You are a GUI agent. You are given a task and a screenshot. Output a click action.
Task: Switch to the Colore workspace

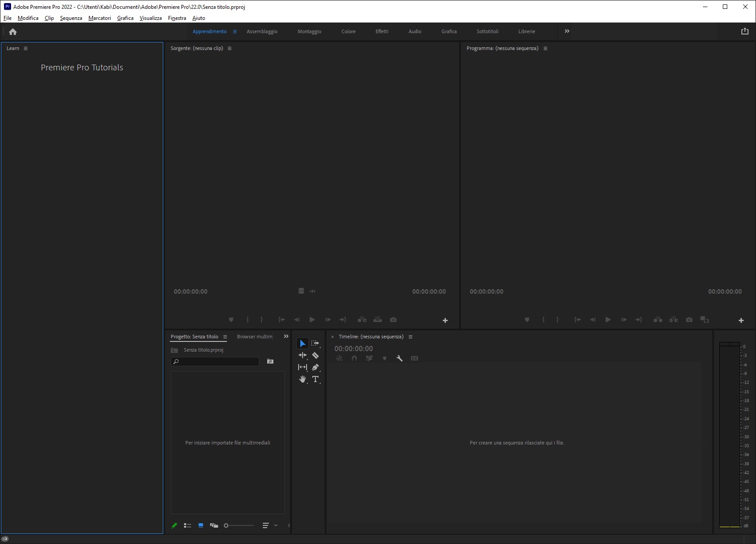pyautogui.click(x=349, y=31)
